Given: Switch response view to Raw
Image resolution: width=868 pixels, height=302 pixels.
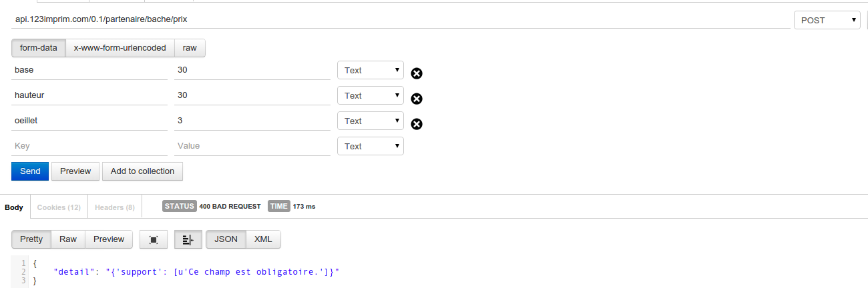Looking at the screenshot, I should pos(68,239).
